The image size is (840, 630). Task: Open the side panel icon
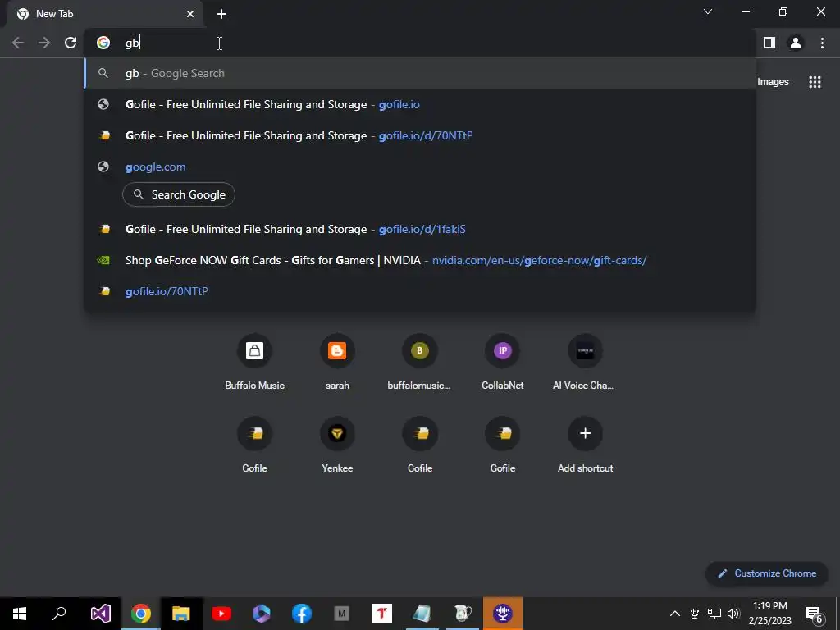pos(769,43)
